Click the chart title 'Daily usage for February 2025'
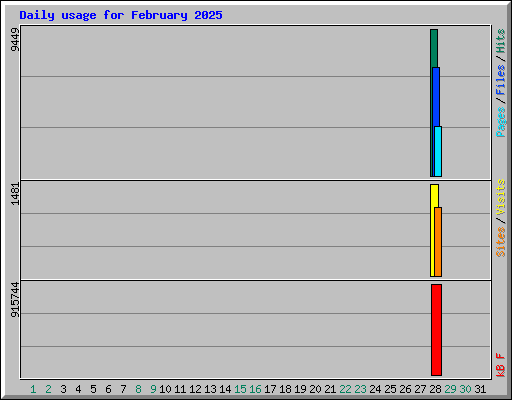Viewport: 512px width, 400px height. 121,15
